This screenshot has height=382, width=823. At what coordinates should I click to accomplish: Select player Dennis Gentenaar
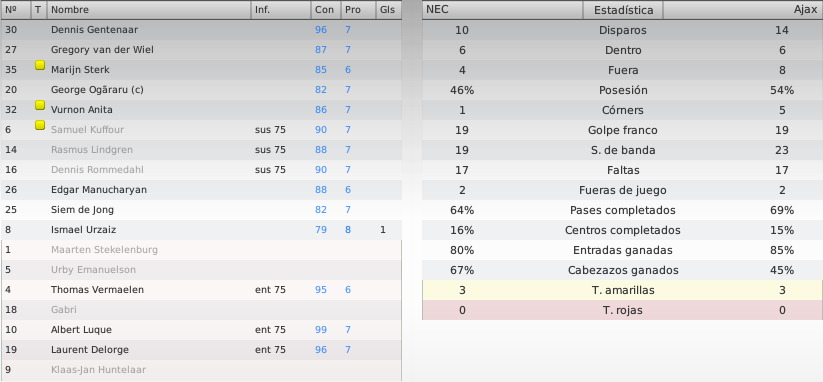point(201,30)
